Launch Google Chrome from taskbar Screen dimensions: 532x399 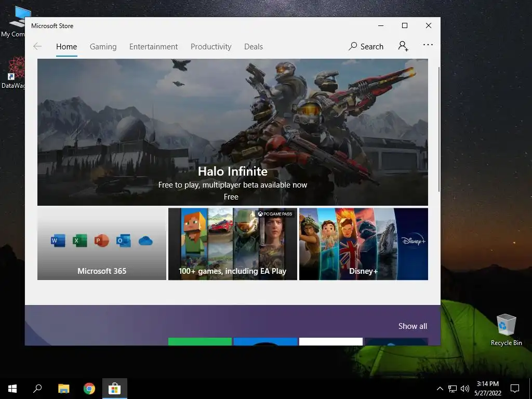[x=89, y=389]
